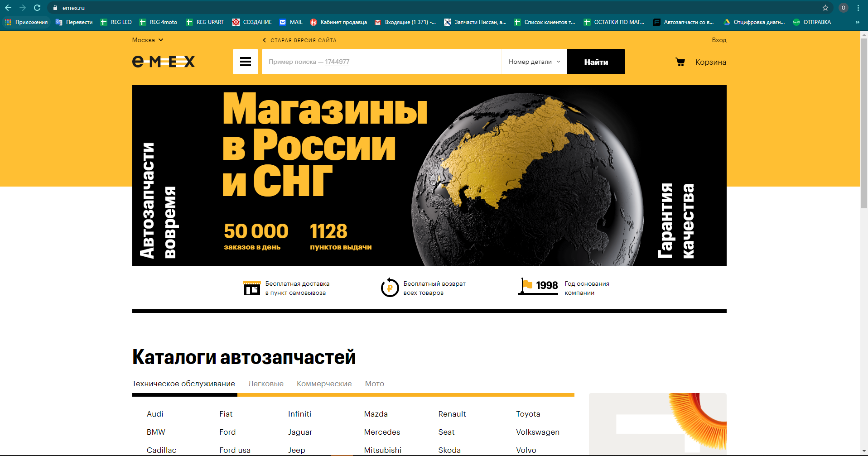The image size is (868, 456).
Task: Click the shopping cart icon
Action: 680,62
